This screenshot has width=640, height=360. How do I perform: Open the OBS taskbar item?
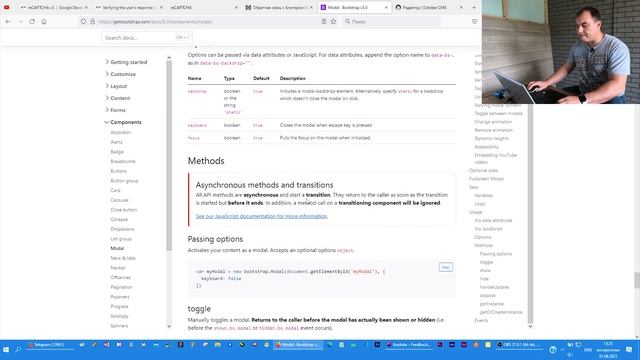click(x=520, y=345)
